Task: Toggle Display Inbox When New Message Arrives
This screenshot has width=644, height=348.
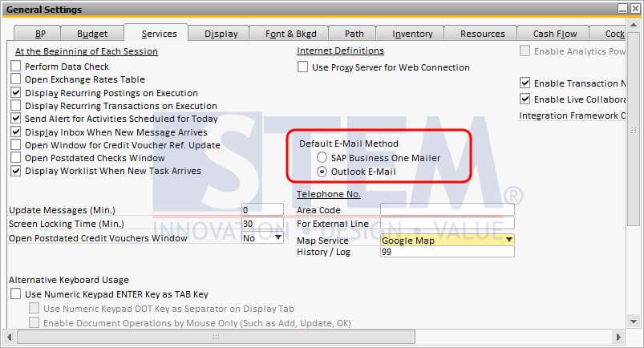Action: [x=15, y=132]
